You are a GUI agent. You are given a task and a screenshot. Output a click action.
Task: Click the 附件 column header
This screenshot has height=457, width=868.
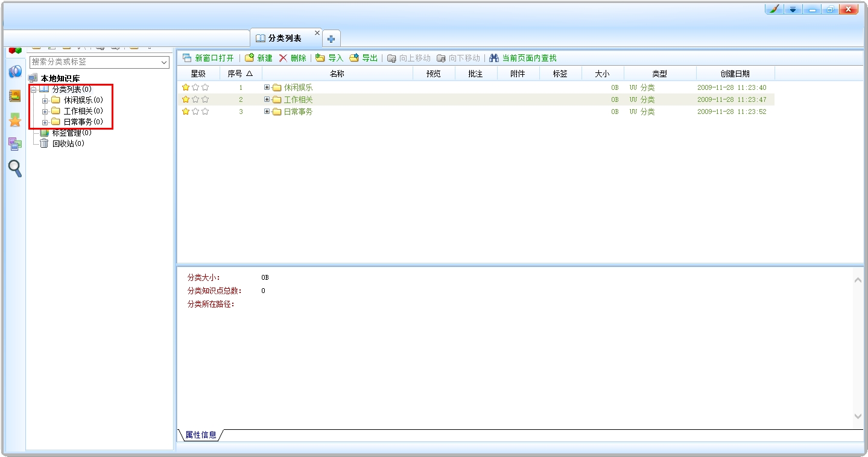pyautogui.click(x=518, y=74)
